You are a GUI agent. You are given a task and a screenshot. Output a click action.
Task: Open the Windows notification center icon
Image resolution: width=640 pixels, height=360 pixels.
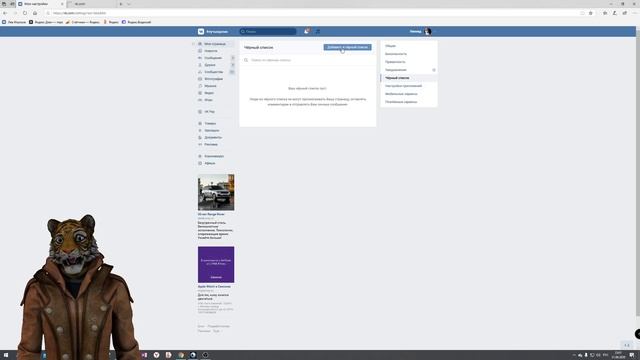[x=632, y=355]
